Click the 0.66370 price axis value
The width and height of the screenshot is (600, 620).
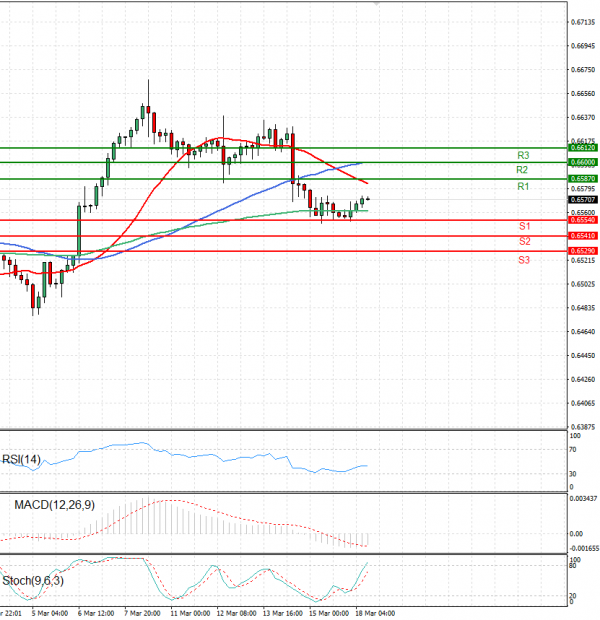583,118
